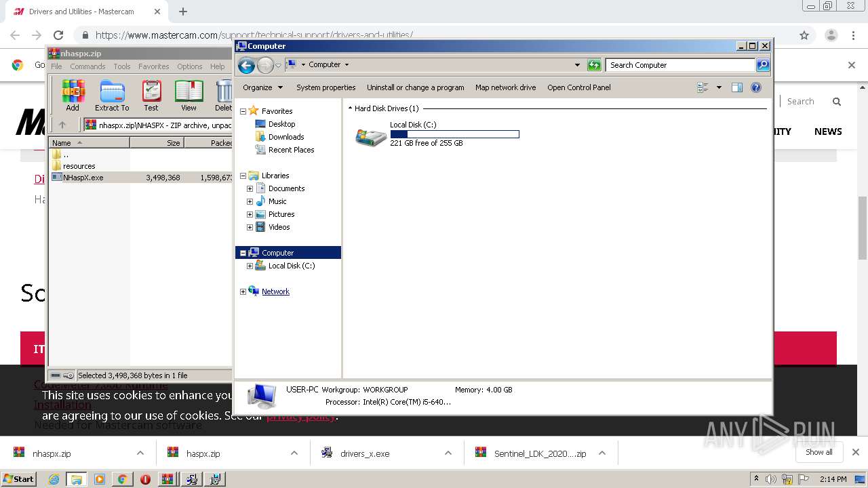868x488 pixels.
Task: Collapse the Hard Disk Drives group
Action: click(350, 108)
